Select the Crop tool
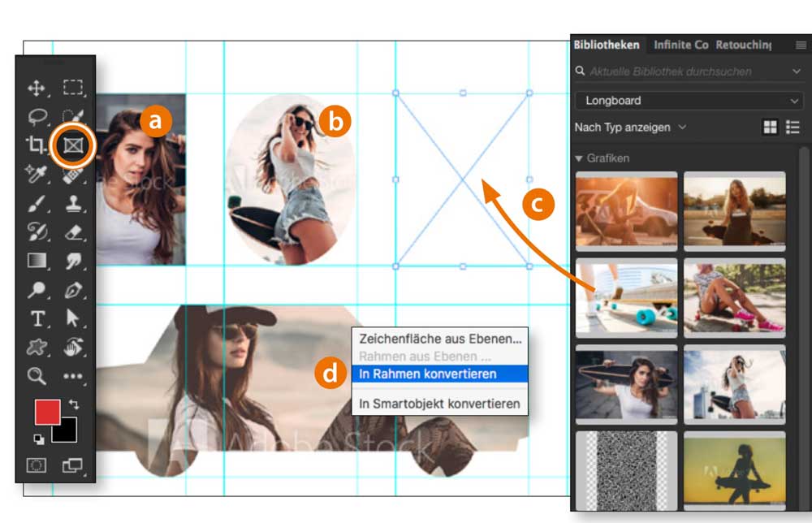 (x=37, y=145)
